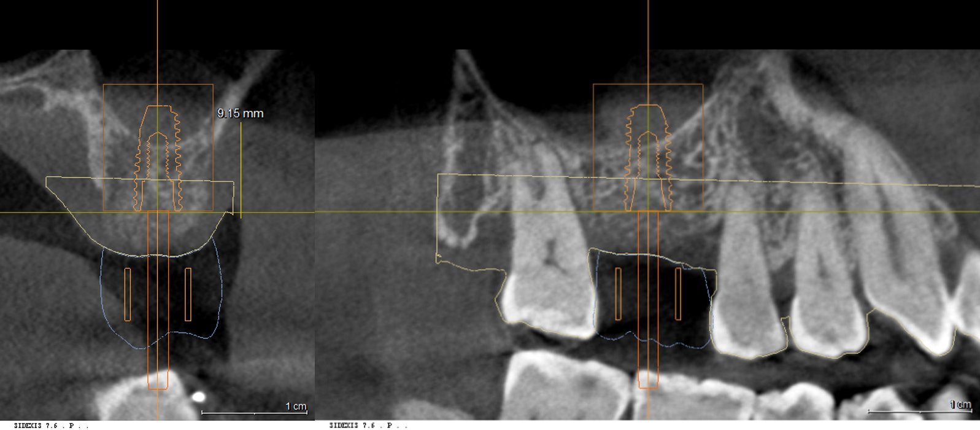This screenshot has width=980, height=430.
Task: Click the SIDEXIS 7.6 label under right view
Action: 368,424
